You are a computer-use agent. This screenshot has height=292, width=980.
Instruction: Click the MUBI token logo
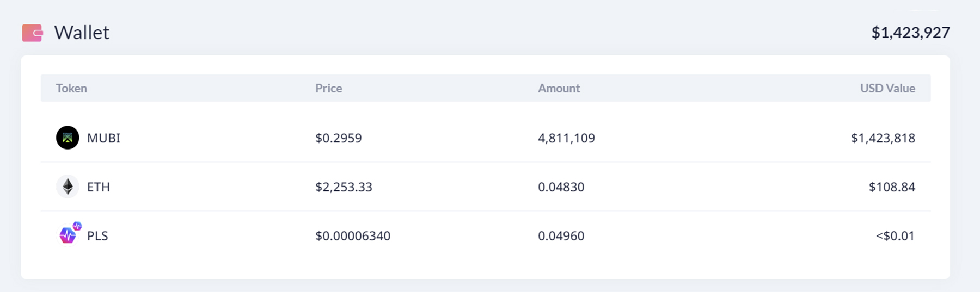click(x=68, y=138)
